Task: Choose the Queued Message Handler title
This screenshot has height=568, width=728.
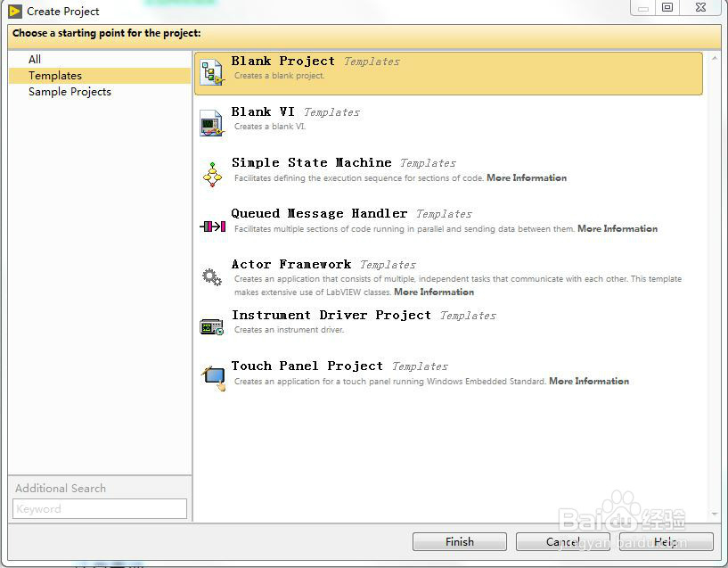Action: click(319, 214)
